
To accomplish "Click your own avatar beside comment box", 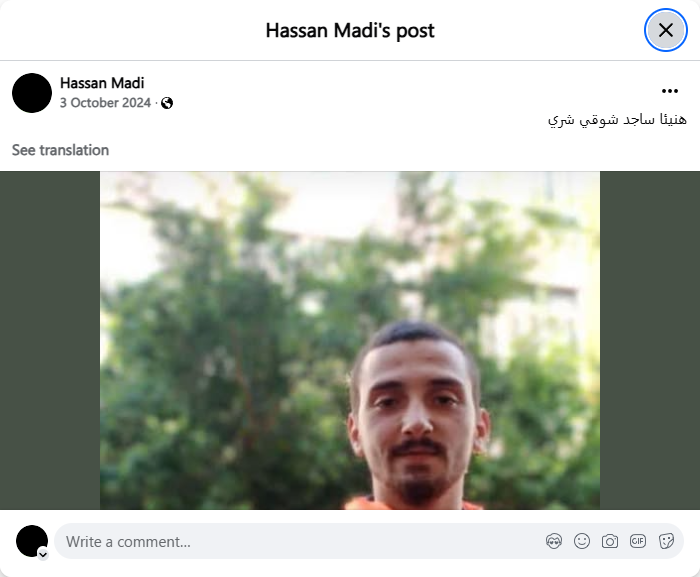I will point(32,541).
